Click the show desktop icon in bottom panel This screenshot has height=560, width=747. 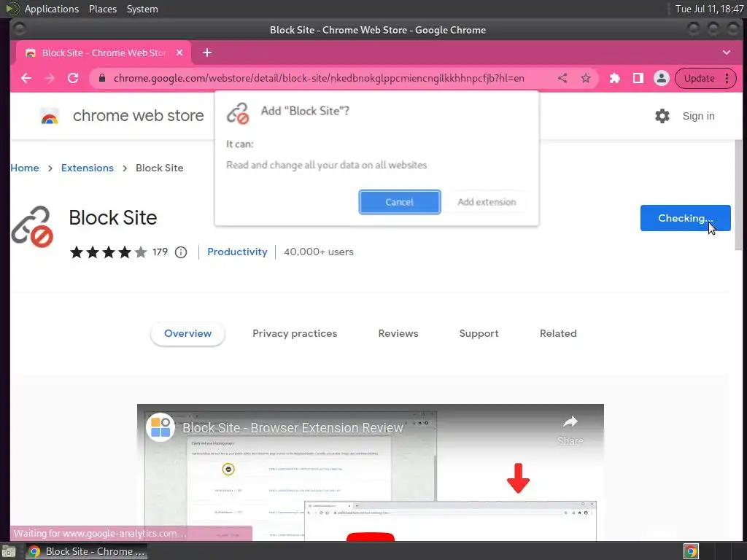coord(8,551)
